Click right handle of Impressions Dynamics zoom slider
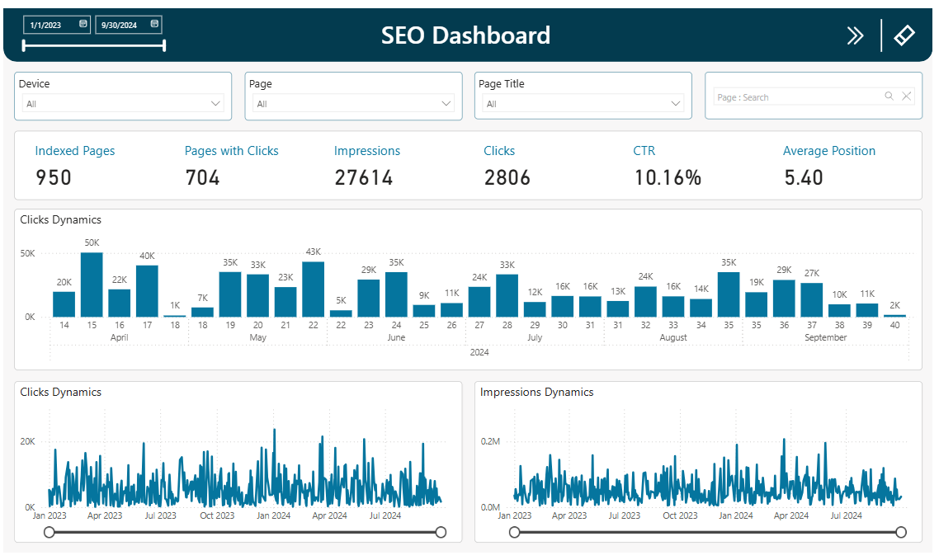Viewport: 939px width, 560px height. coord(901,532)
